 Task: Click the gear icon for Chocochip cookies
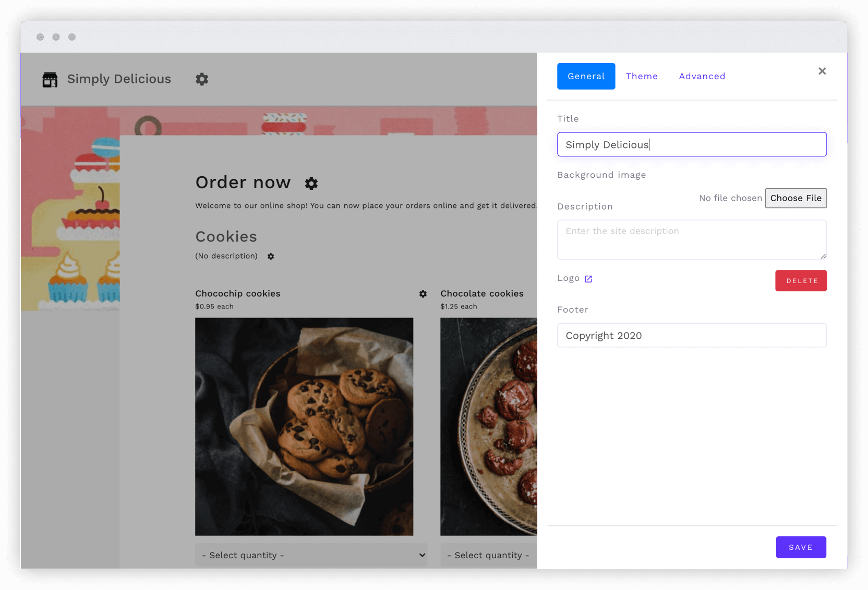point(423,294)
